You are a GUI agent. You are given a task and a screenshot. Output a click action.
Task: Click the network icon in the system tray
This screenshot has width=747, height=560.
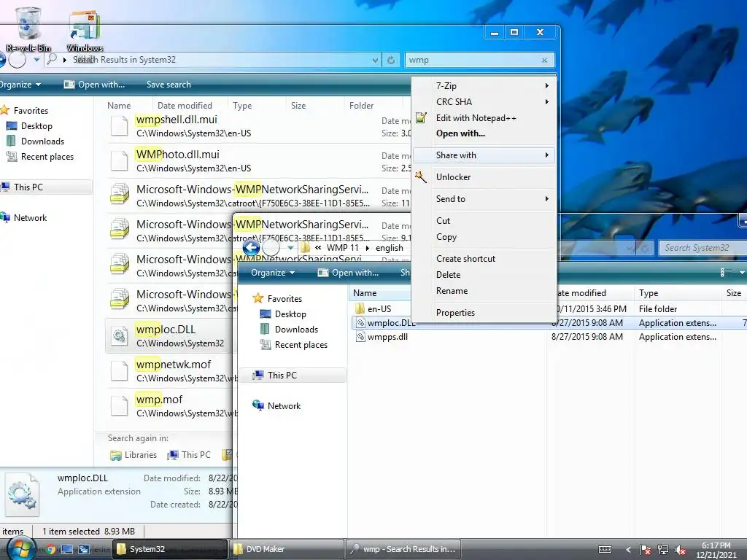662,550
